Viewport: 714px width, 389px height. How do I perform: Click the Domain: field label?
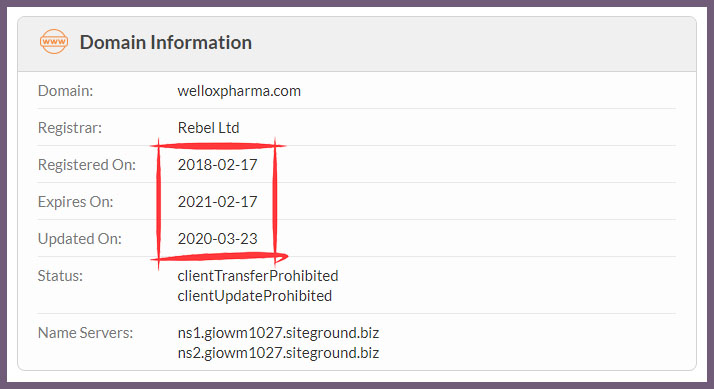[x=66, y=91]
